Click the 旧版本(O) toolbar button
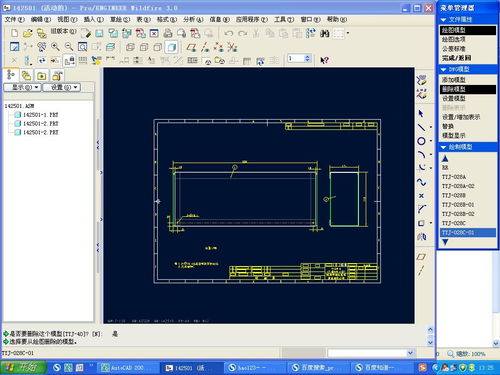Viewport: 500px width, 375px height. 63,31
